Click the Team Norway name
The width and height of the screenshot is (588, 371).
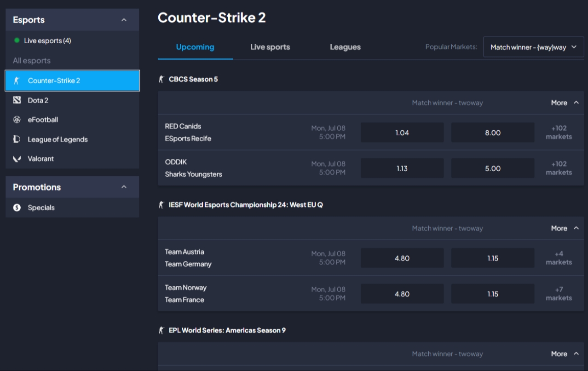(x=186, y=287)
